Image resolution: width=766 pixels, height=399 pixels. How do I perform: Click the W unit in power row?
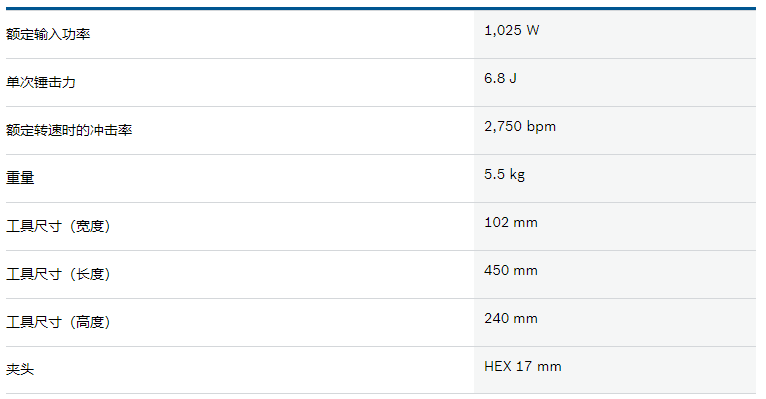tap(533, 30)
